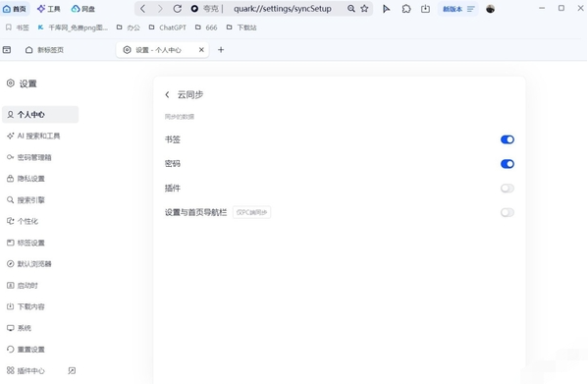
Task: Toggle off 密码 sync switch
Action: click(x=507, y=164)
